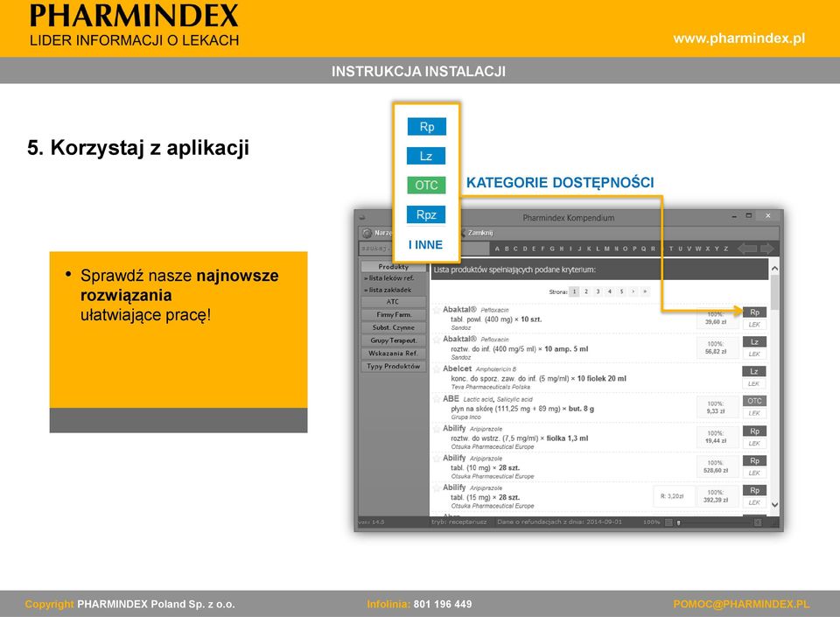Click LEK button in the ABE row

(x=754, y=413)
